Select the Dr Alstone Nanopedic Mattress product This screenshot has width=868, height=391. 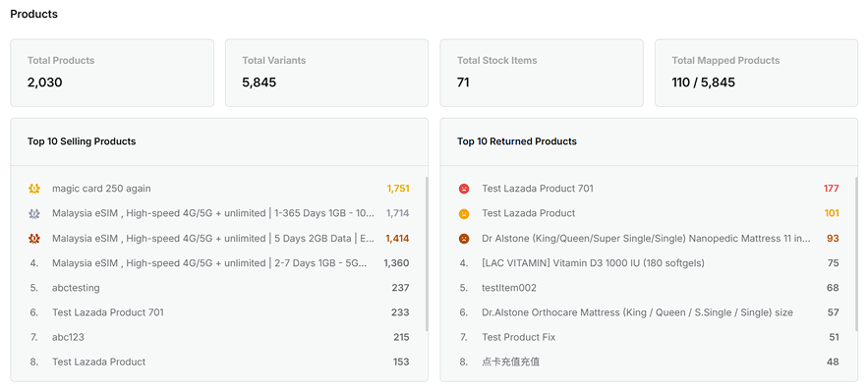point(646,239)
